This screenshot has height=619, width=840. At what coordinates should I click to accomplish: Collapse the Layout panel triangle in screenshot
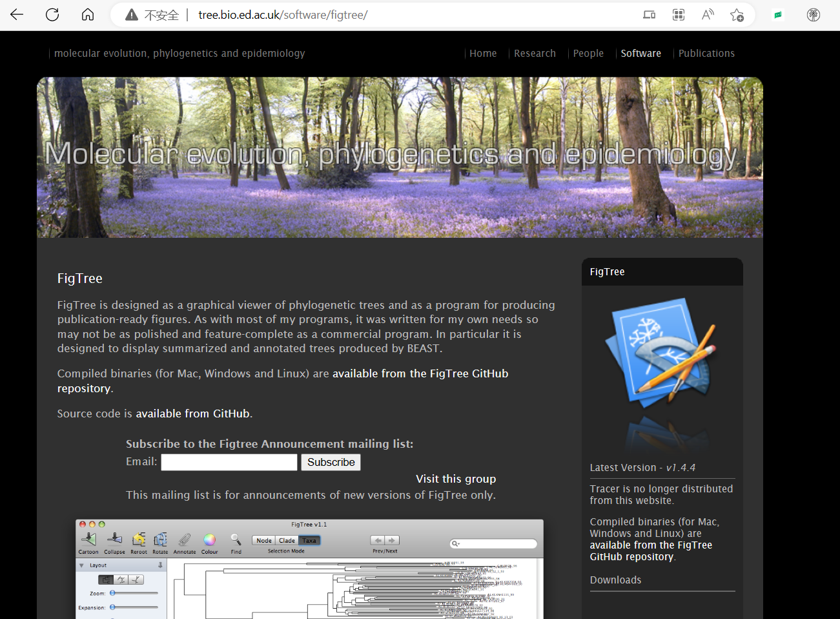point(81,565)
